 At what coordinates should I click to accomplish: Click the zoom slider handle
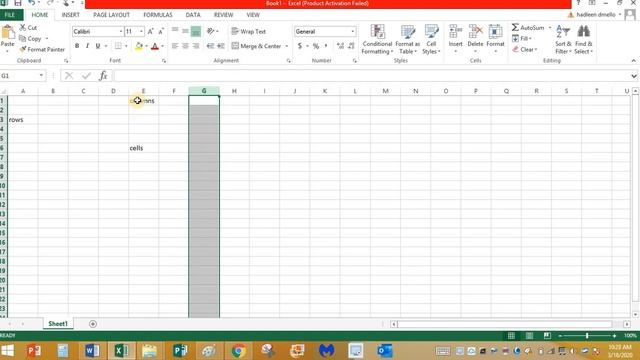587,336
